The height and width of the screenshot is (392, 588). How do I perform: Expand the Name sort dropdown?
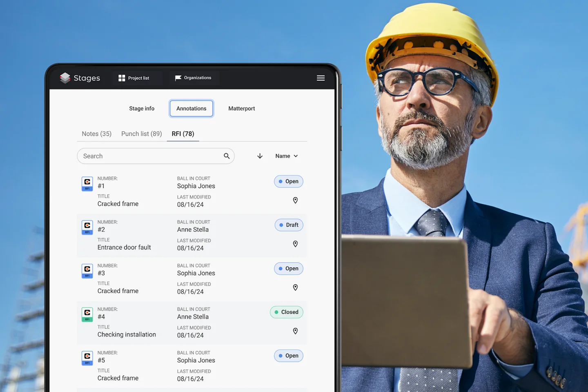pyautogui.click(x=287, y=156)
